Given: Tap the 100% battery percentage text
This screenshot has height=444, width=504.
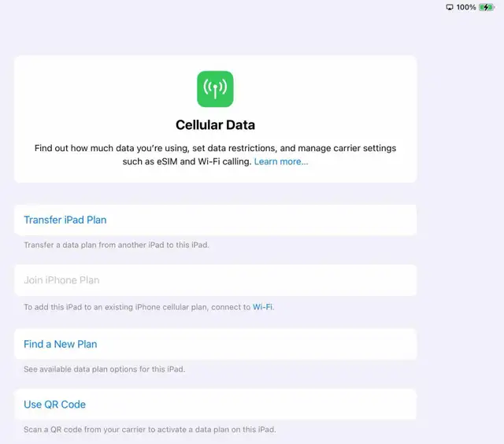Looking at the screenshot, I should point(466,7).
